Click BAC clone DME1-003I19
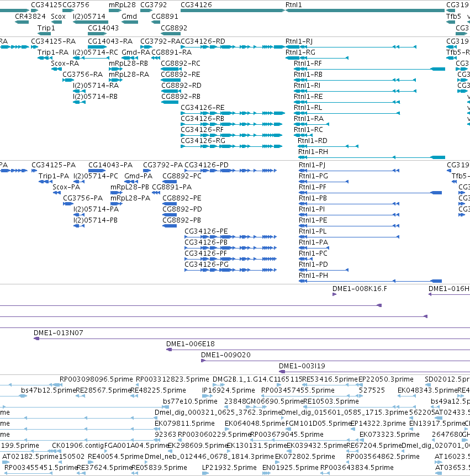Viewport: 470px width, 476px height. coord(302,366)
